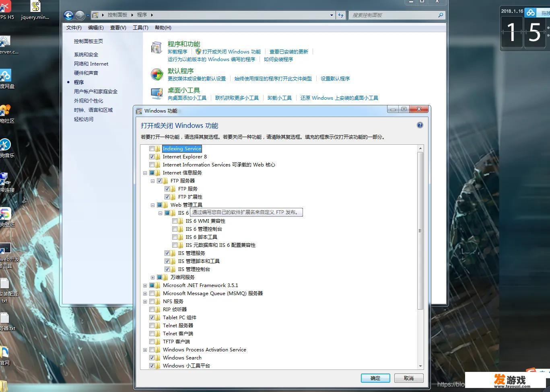Open the Default Programs icon
The width and height of the screenshot is (550, 392).
(157, 74)
